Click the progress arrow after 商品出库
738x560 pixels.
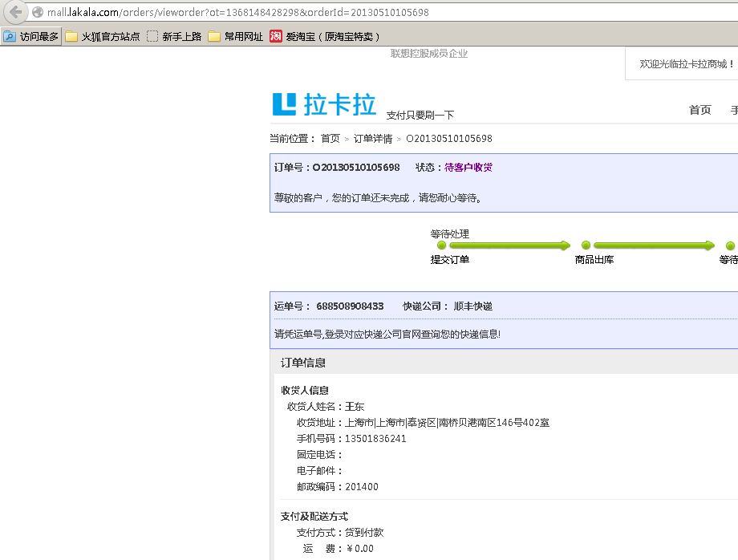pyautogui.click(x=655, y=246)
